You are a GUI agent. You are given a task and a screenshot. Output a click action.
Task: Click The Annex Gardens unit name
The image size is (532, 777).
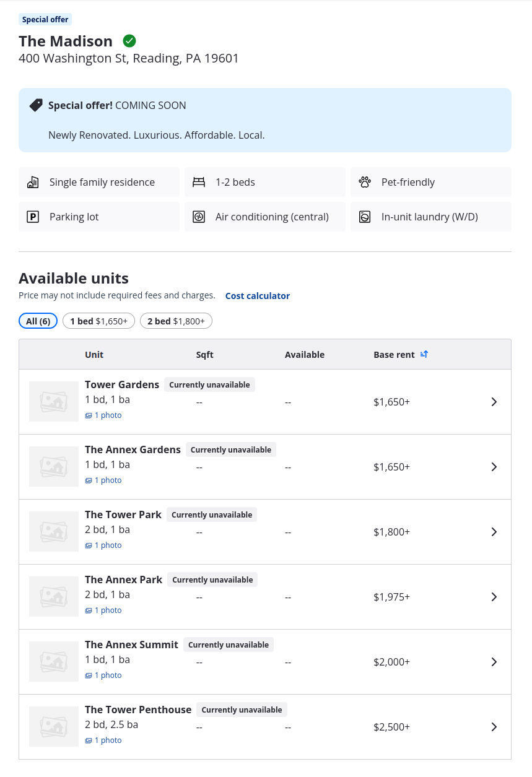click(x=133, y=449)
